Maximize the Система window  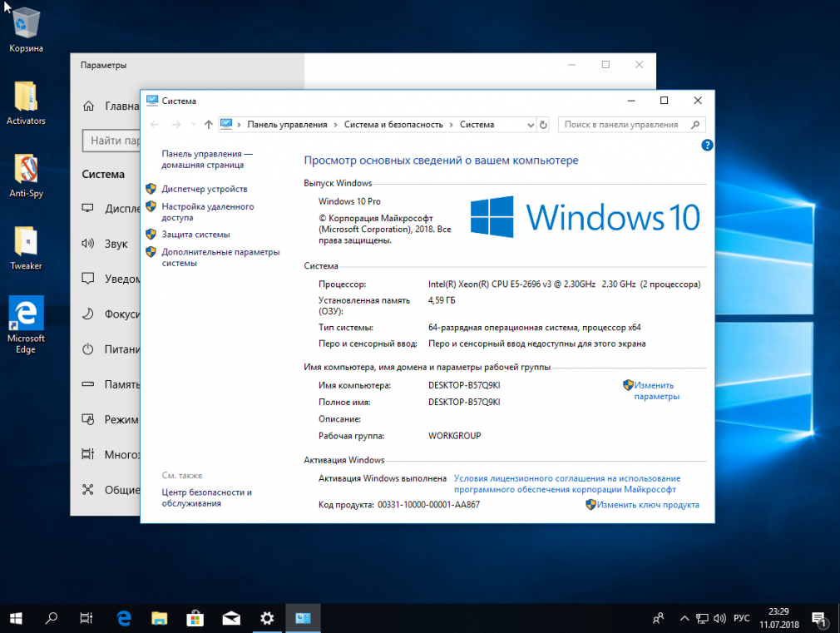[664, 100]
